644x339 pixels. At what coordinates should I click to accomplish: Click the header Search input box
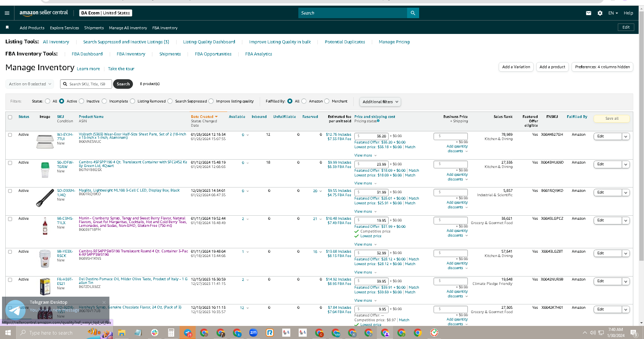[x=353, y=13]
